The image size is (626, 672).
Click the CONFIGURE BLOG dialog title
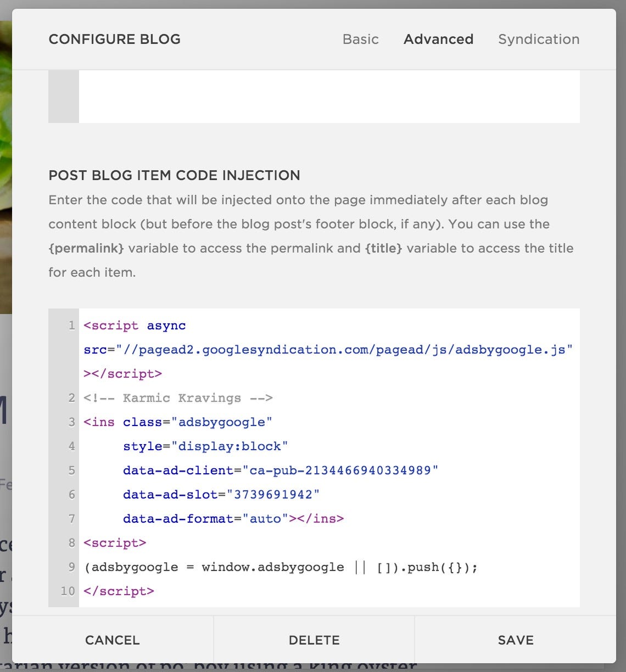click(x=115, y=40)
